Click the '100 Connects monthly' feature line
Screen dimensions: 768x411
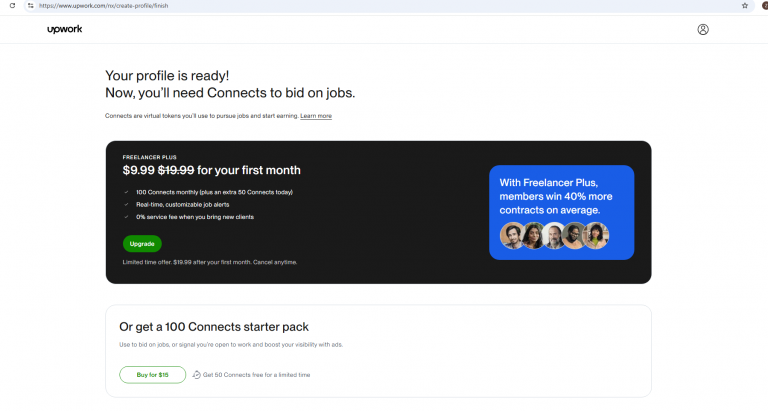click(x=215, y=192)
